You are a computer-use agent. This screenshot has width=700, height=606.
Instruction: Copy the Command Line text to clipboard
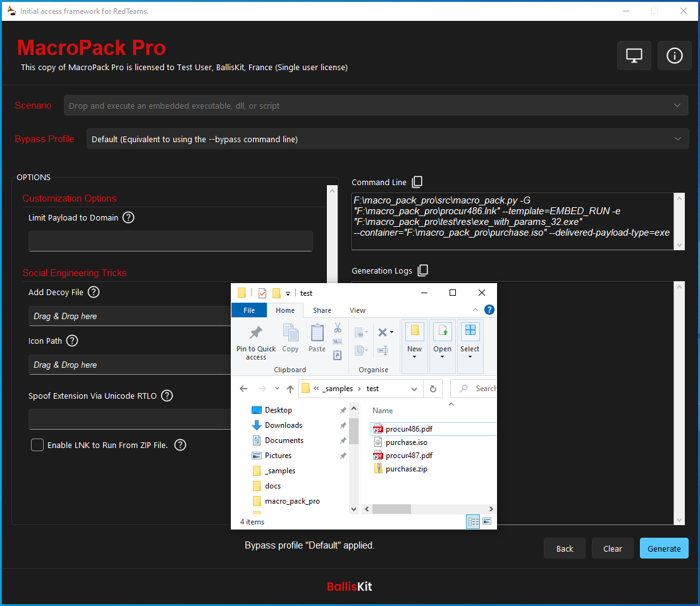417,181
